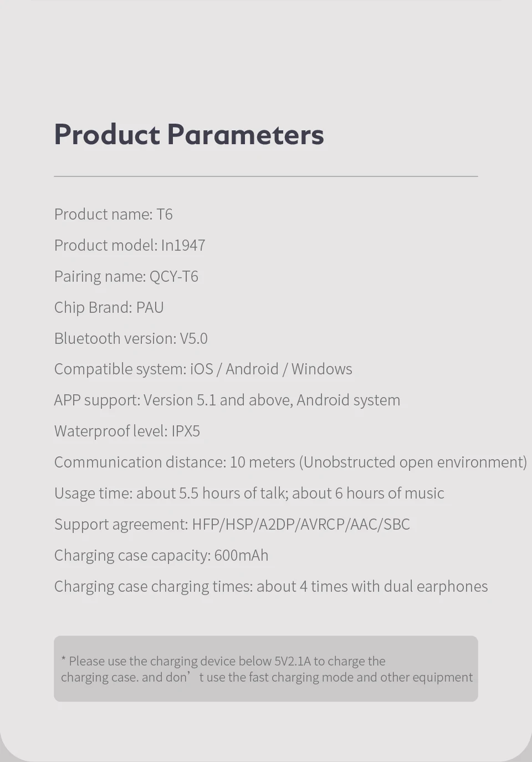Select the Bluetooth version: V5.0 text
This screenshot has width=532, height=762.
[x=131, y=338]
